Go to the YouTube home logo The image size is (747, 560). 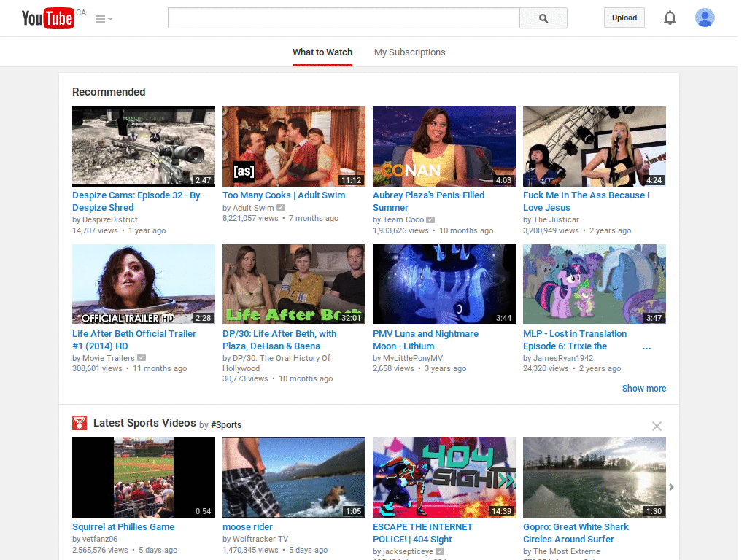pos(47,18)
